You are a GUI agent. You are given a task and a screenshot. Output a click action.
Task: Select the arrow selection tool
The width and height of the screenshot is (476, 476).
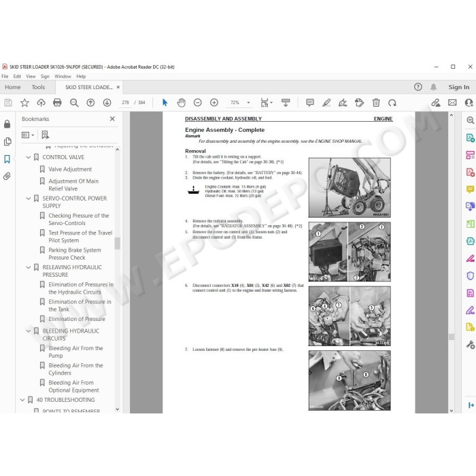click(165, 103)
